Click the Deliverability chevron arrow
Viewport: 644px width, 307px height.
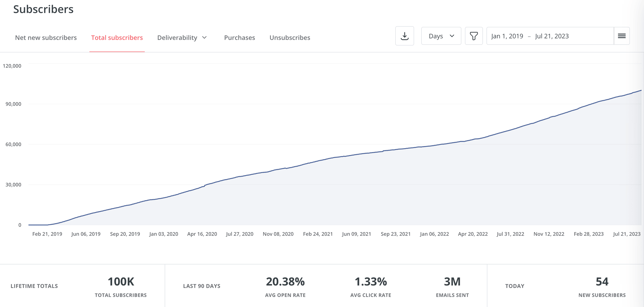click(x=204, y=38)
